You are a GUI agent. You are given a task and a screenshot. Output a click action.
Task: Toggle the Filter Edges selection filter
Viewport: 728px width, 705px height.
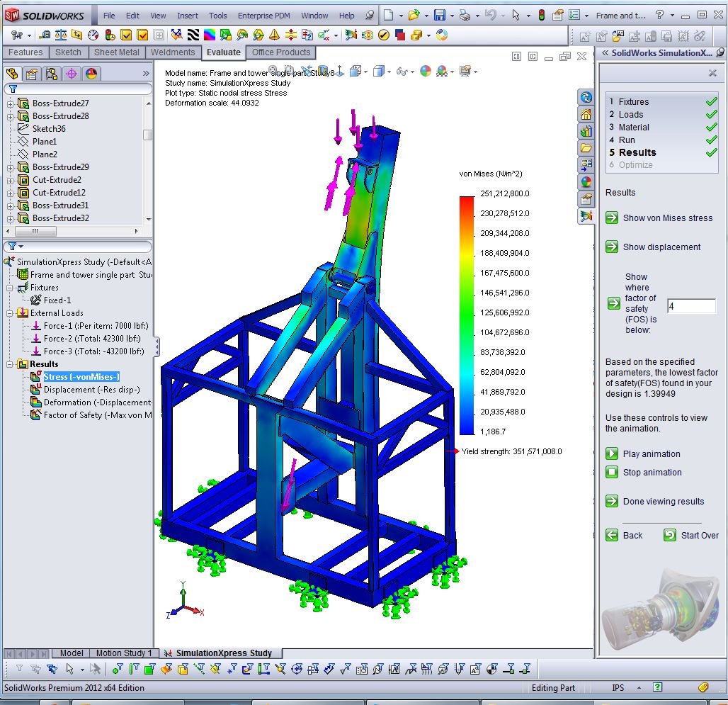click(x=134, y=669)
